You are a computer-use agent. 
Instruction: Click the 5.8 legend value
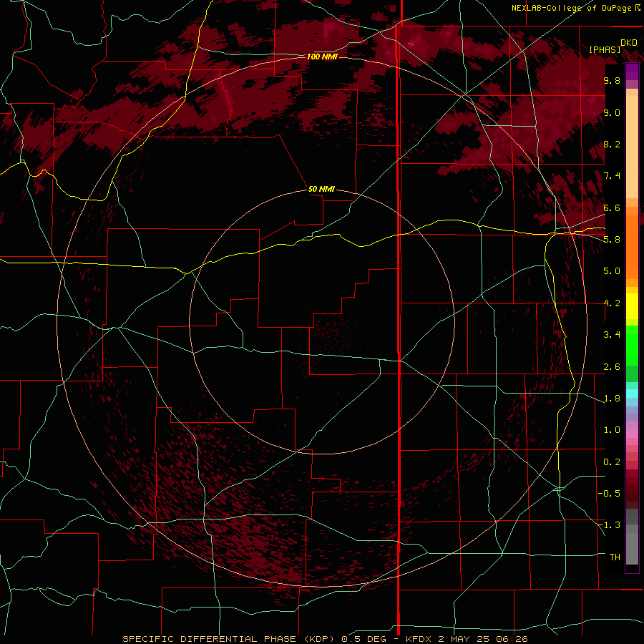[612, 240]
